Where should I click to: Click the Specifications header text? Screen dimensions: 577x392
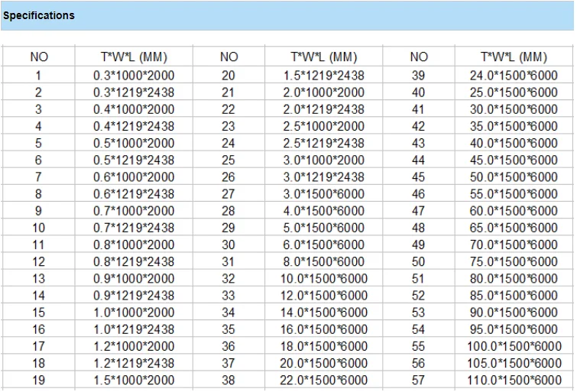click(x=39, y=15)
